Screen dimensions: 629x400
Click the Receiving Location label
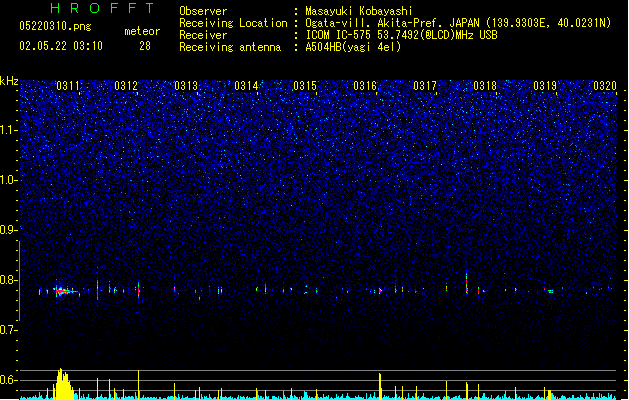click(233, 23)
